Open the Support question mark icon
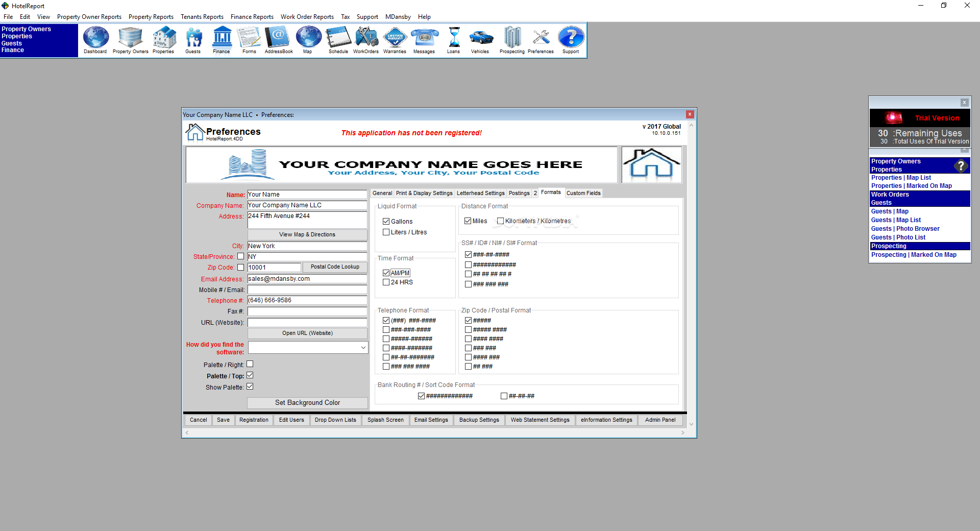This screenshot has height=531, width=980. (x=571, y=40)
